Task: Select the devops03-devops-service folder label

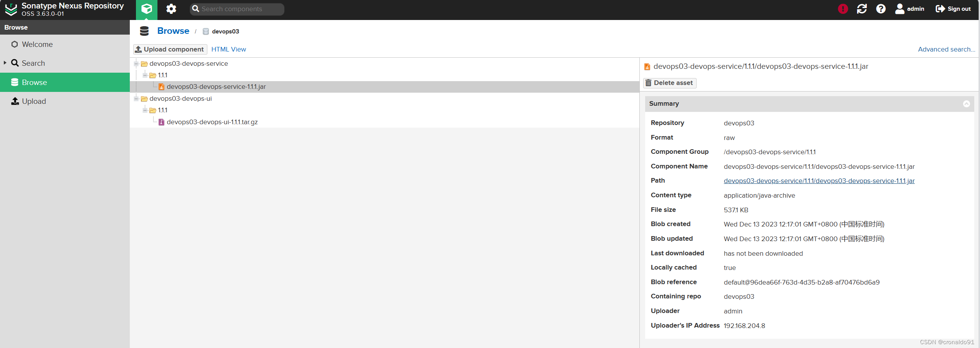Action: [x=189, y=63]
